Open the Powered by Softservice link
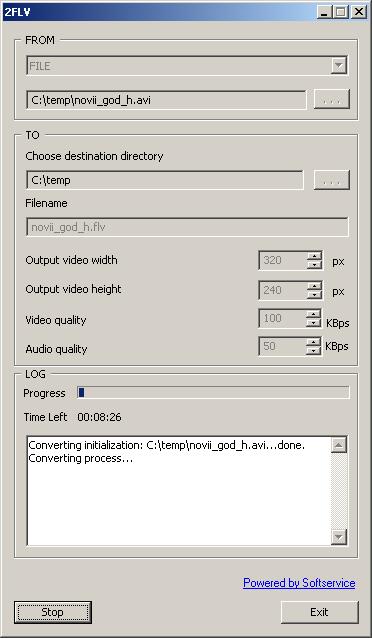Viewport: 372px width, 638px height. 299,583
